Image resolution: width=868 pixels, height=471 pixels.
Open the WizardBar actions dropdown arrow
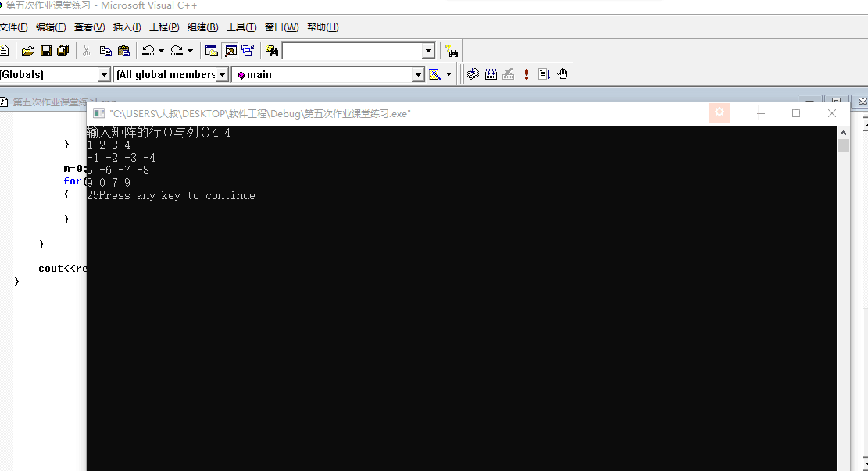point(449,74)
